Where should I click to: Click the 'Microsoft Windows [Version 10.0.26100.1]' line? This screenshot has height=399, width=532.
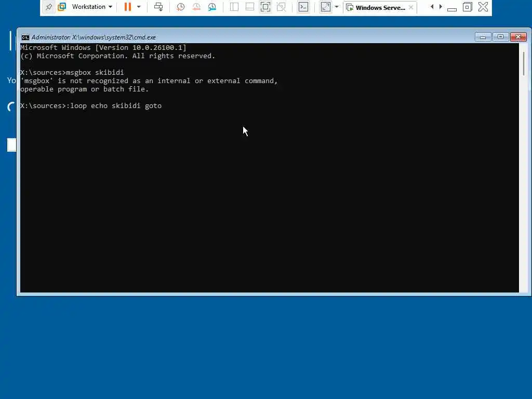[103, 47]
